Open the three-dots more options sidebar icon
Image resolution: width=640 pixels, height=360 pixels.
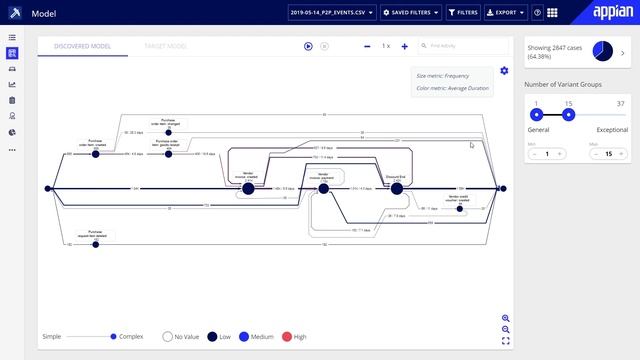click(12, 150)
